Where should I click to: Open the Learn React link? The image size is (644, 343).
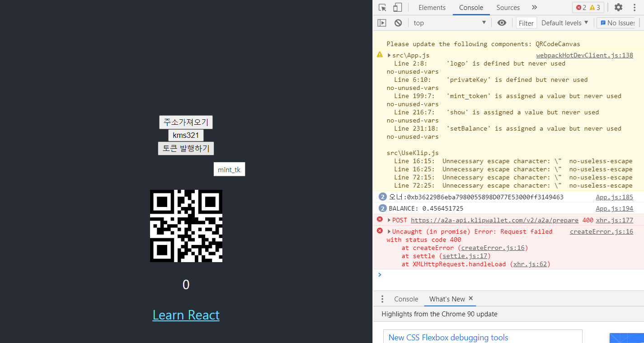point(186,315)
